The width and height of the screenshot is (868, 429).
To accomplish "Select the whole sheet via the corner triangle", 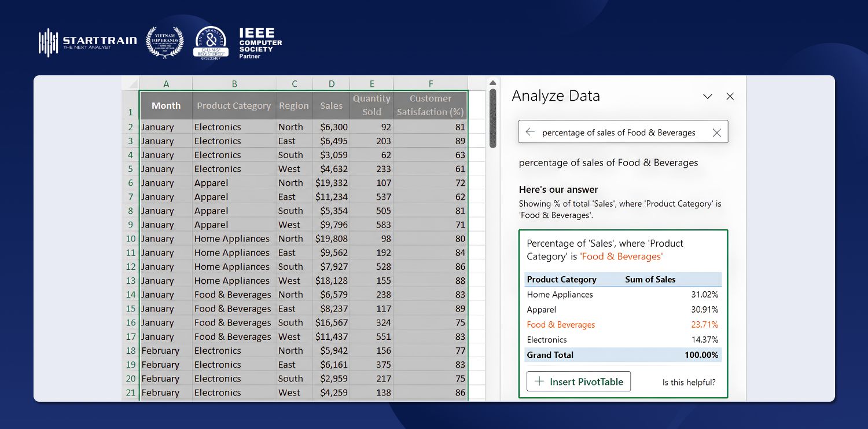I will tap(131, 83).
